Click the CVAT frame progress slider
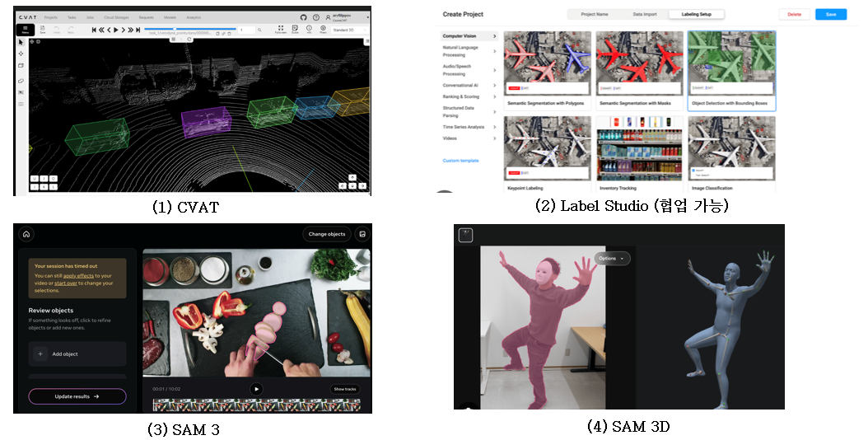Screen dimensions: 868x440 [190, 29]
